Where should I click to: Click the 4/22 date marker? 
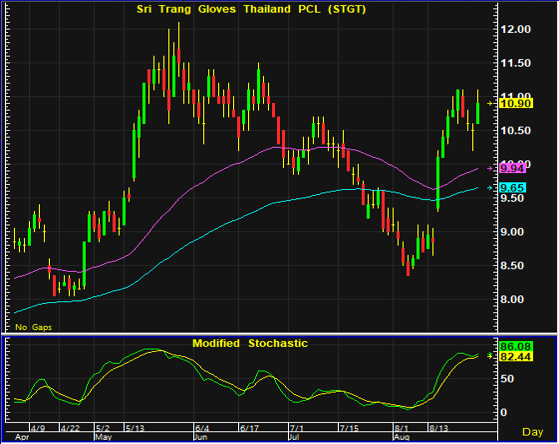[70, 428]
